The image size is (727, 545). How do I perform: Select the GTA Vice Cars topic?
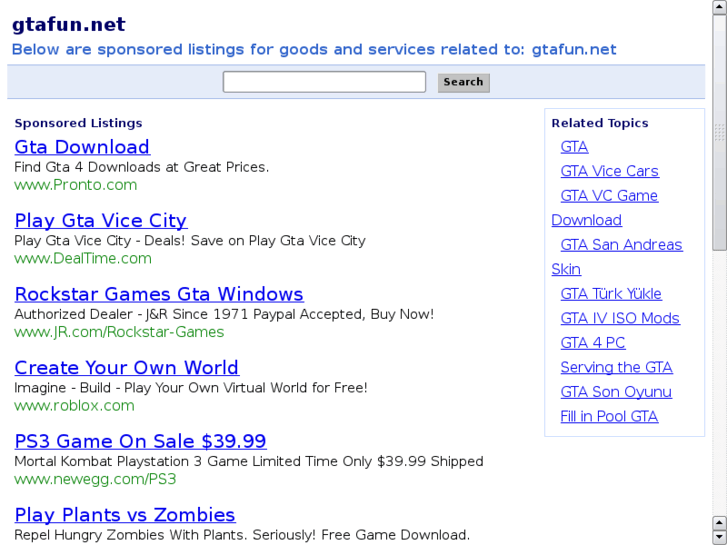(x=609, y=171)
